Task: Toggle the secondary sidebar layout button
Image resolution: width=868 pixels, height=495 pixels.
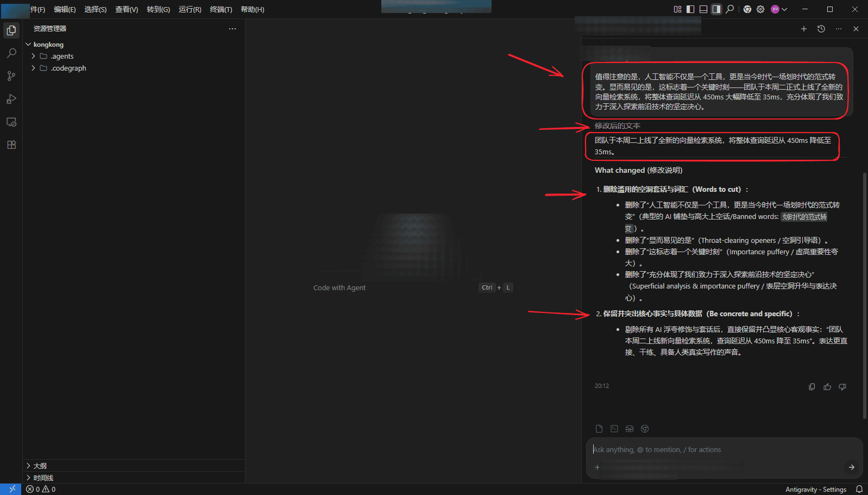Action: [x=716, y=9]
